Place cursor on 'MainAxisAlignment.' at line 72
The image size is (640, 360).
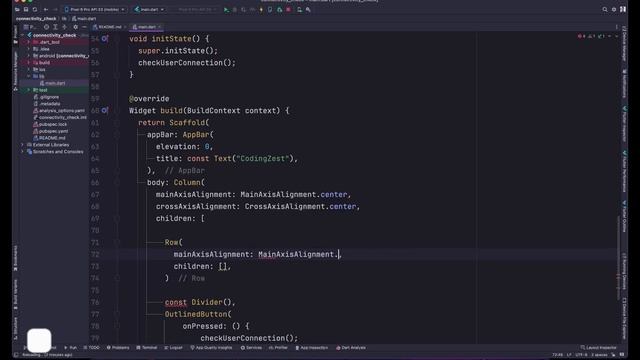click(298, 254)
